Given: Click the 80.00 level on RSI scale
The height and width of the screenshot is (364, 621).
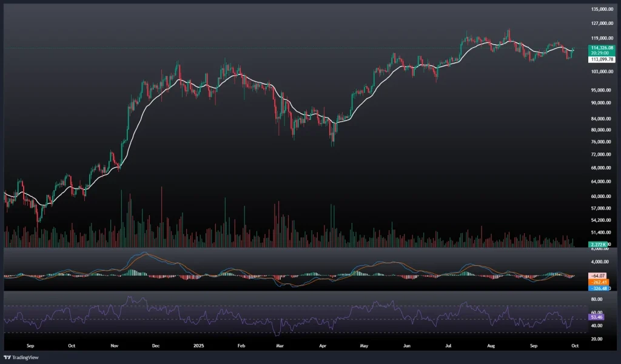Looking at the screenshot, I should (x=597, y=299).
